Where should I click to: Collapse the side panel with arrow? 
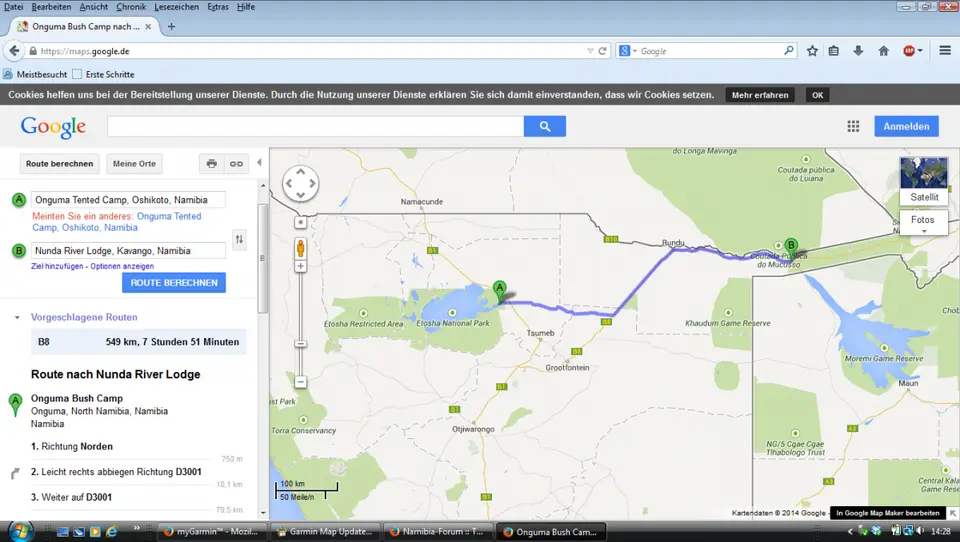[260, 162]
